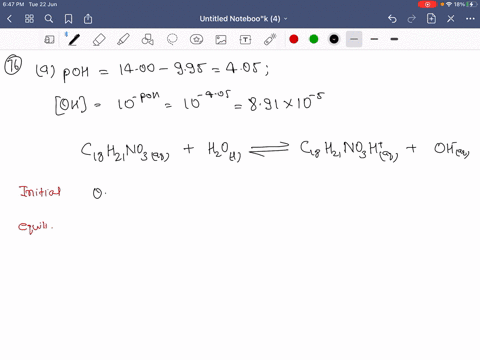
Task: Activate the laser pointer tool
Action: [x=270, y=39]
